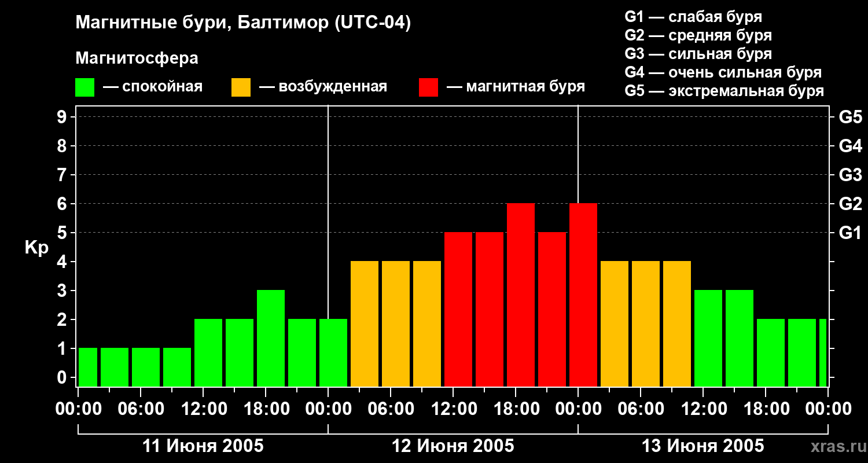
Task: Click the green Kp 2 bar over 12:00 on 11 June
Action: click(208, 352)
